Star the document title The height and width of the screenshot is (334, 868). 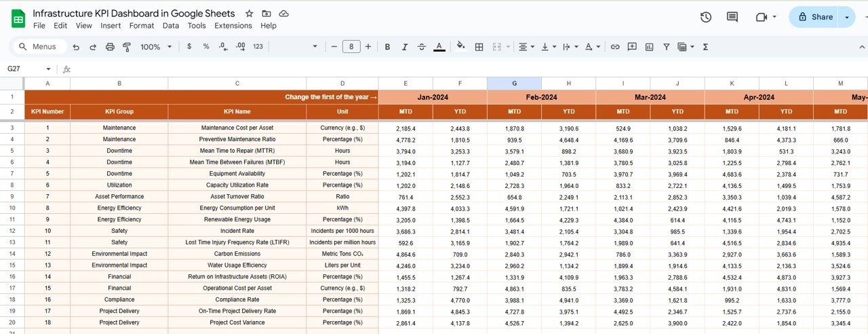[x=250, y=14]
